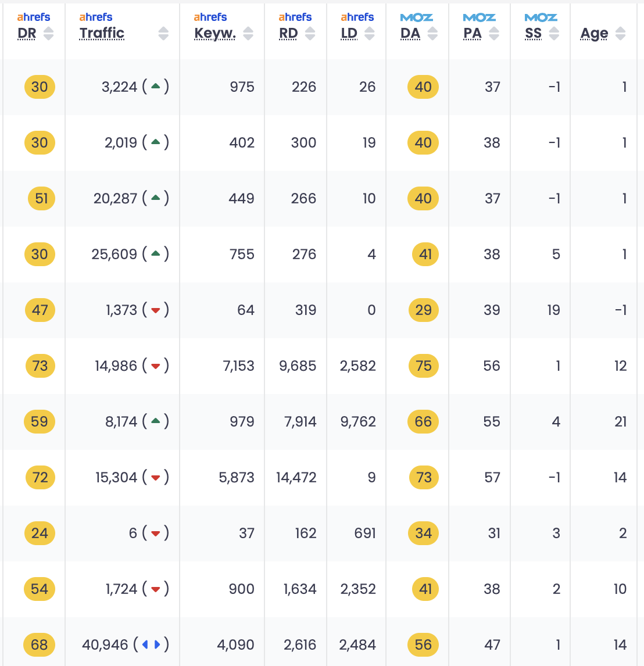Image resolution: width=644 pixels, height=666 pixels.
Task: Click the yellow DA badge showing 75
Action: 423,366
